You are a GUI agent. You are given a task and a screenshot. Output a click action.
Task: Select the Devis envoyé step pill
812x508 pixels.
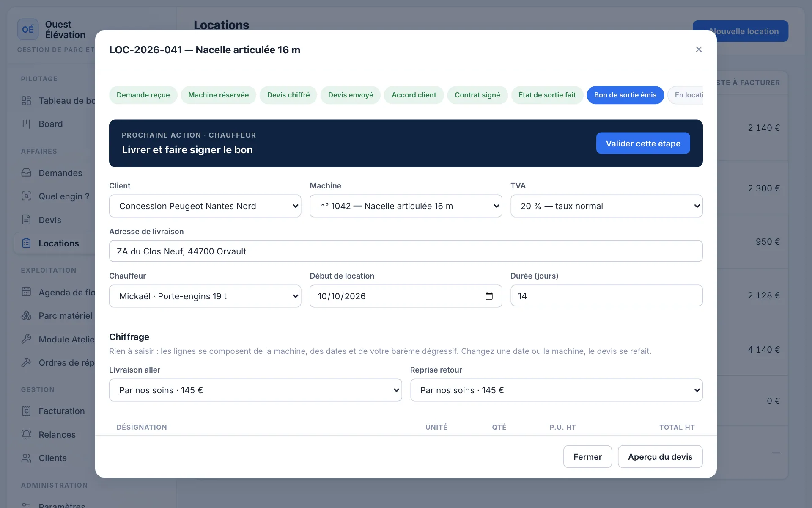351,95
